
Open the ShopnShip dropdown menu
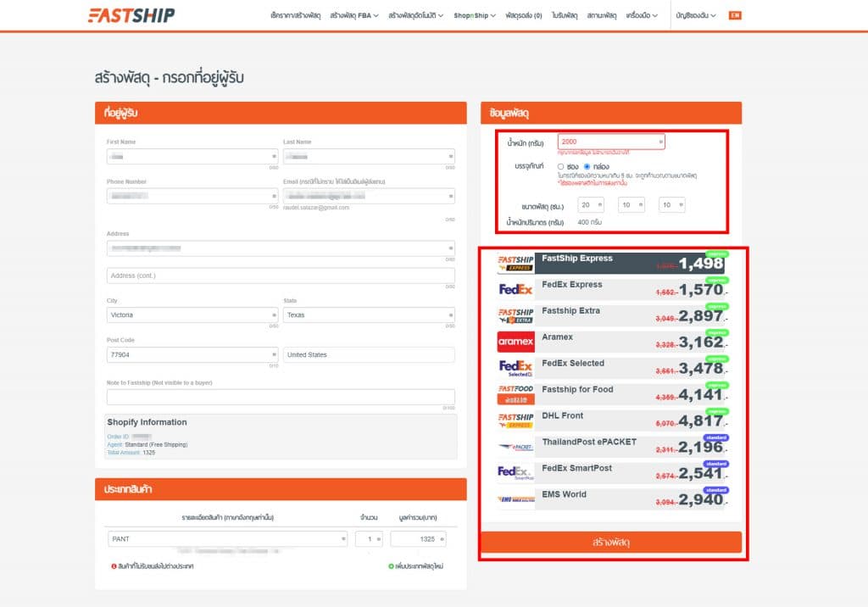click(x=475, y=15)
